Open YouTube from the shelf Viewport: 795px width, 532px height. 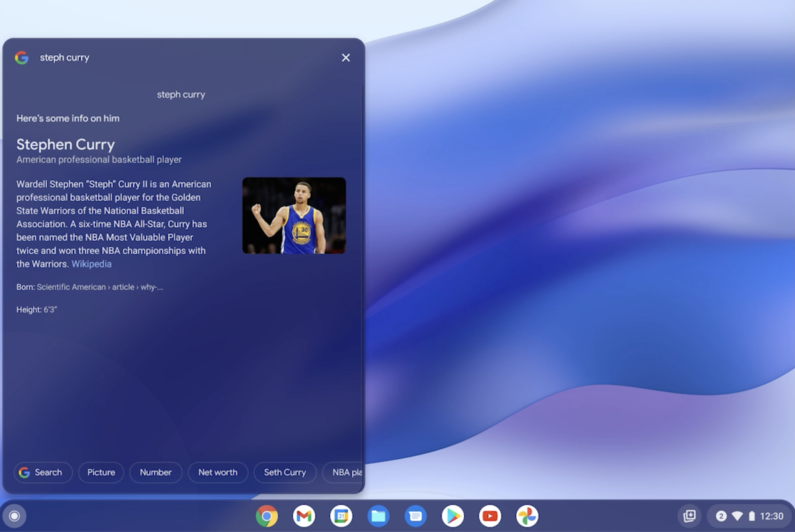pos(490,515)
